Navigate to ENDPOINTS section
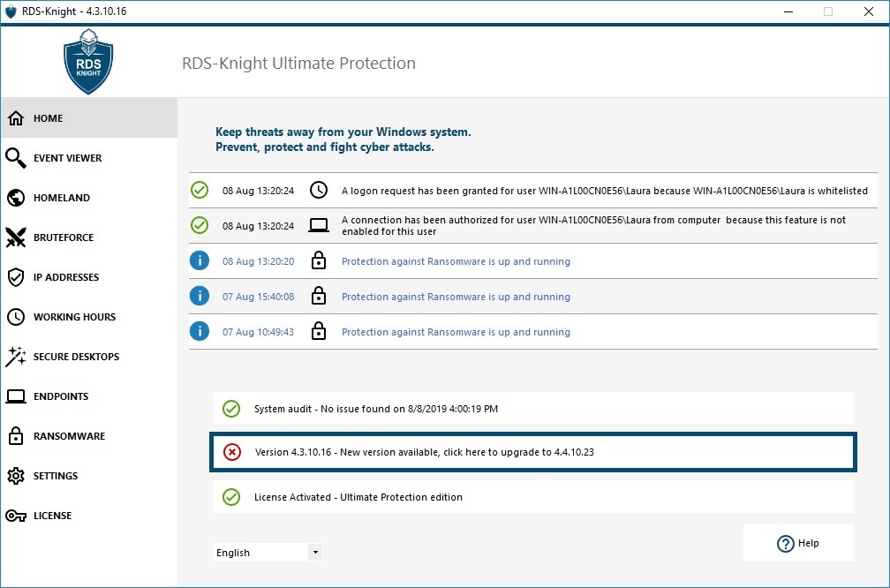The image size is (890, 588). [89, 396]
